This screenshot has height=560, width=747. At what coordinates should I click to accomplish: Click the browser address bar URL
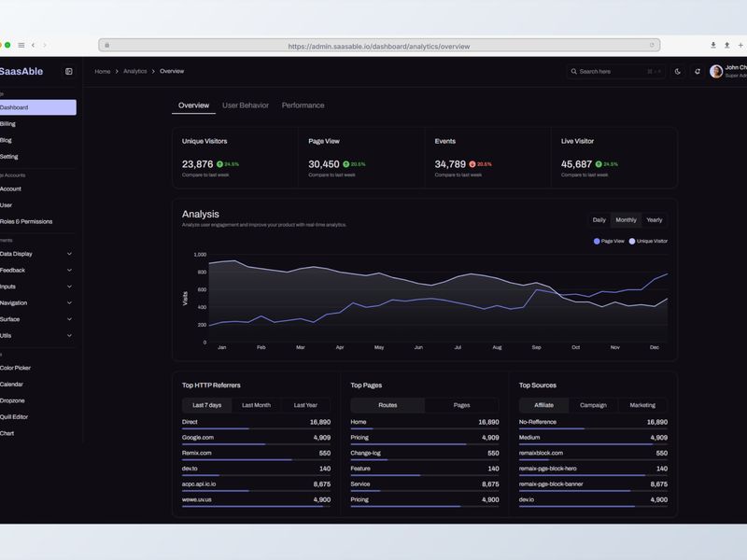point(379,46)
